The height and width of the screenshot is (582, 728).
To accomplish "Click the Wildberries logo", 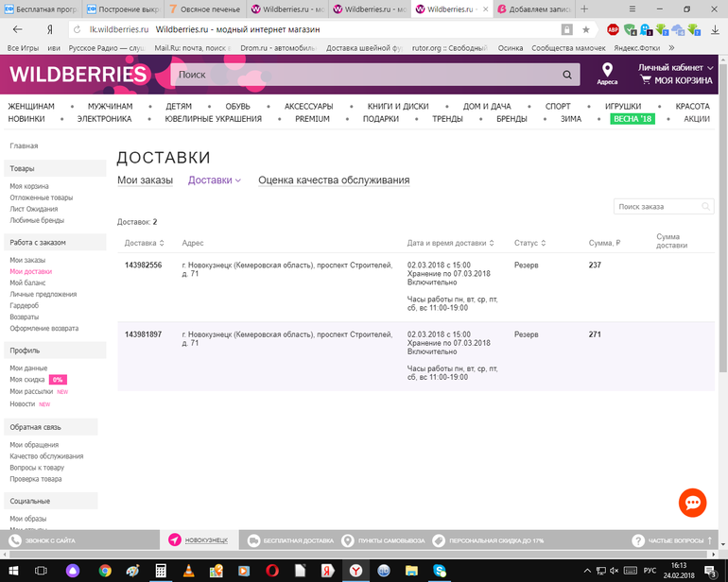I will click(78, 75).
